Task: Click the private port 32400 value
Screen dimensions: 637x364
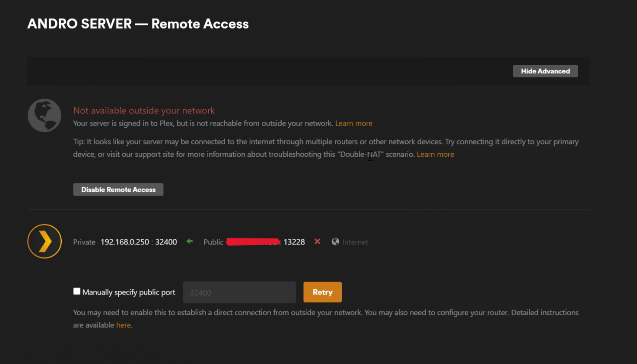Action: pos(166,242)
